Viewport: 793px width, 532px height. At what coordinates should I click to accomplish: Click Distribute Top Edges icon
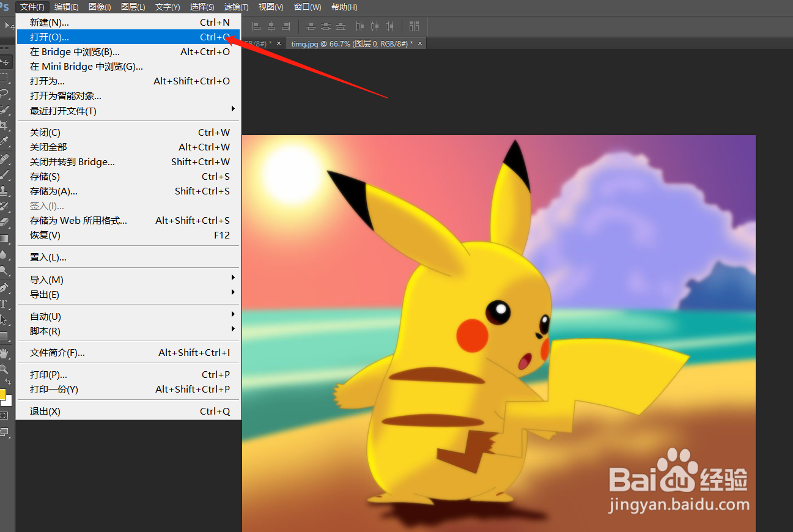click(x=311, y=26)
